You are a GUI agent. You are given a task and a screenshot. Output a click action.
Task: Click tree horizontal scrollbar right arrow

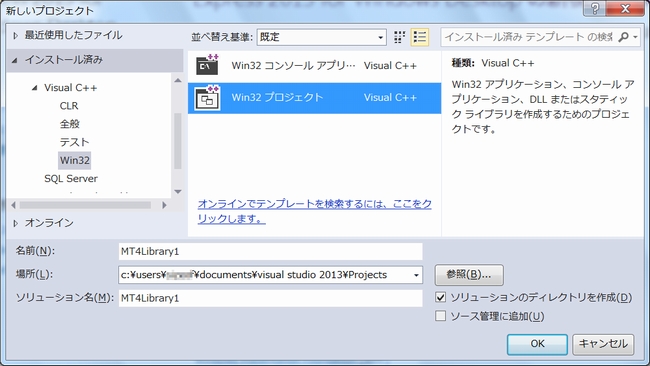[165, 205]
